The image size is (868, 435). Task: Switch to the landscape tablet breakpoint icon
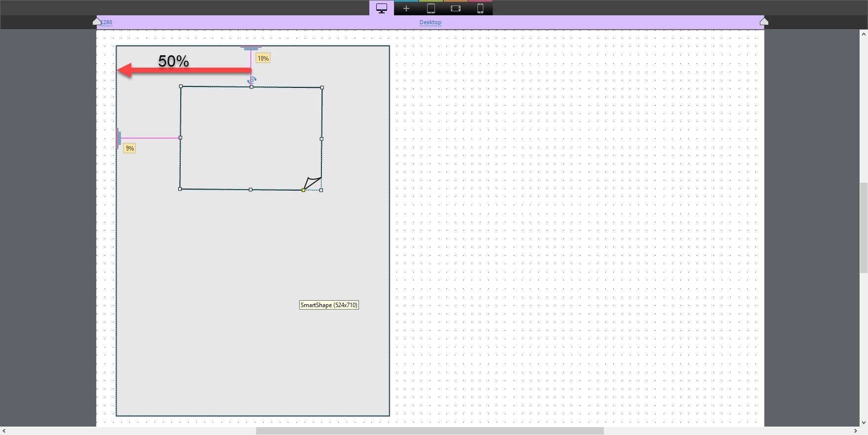tap(456, 8)
